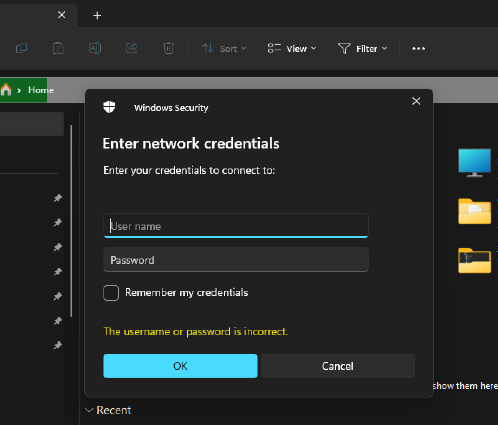The image size is (498, 425).
Task: Click the sixth pin icon in sidebar
Action: (x=58, y=321)
